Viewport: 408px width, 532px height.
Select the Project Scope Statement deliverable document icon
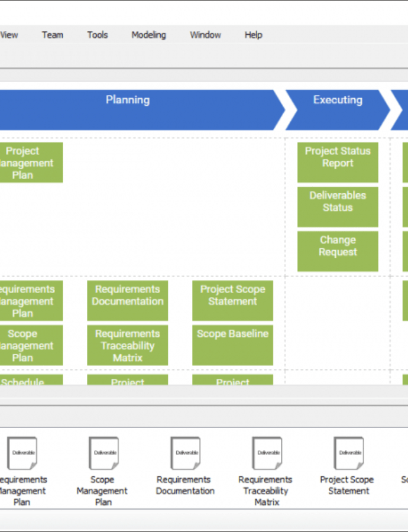click(348, 453)
